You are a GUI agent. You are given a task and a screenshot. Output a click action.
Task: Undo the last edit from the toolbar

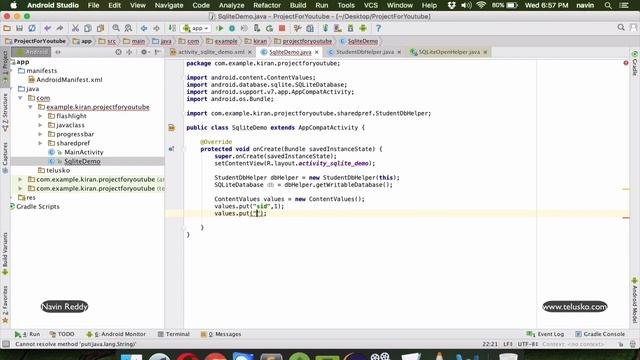[47, 28]
